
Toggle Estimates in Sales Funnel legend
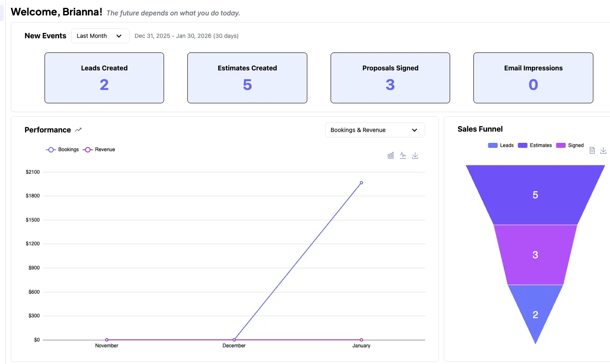(x=535, y=145)
